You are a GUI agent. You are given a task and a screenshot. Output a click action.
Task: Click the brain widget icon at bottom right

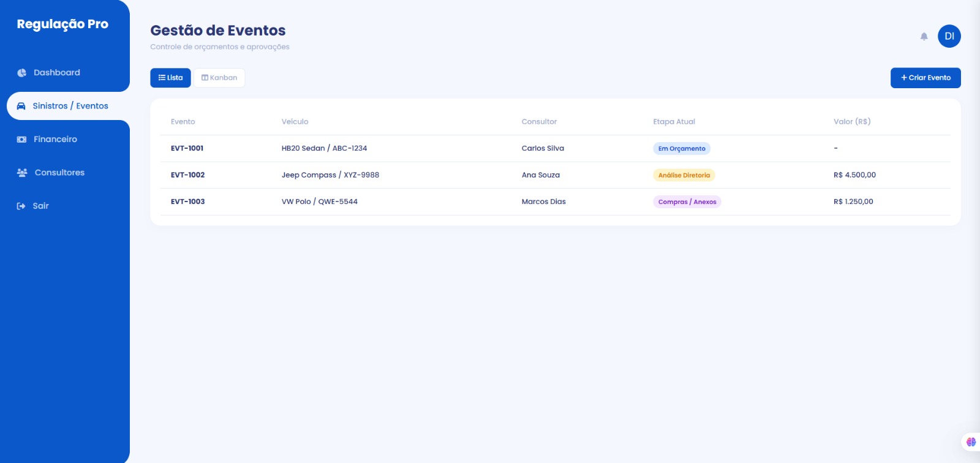pyautogui.click(x=971, y=442)
